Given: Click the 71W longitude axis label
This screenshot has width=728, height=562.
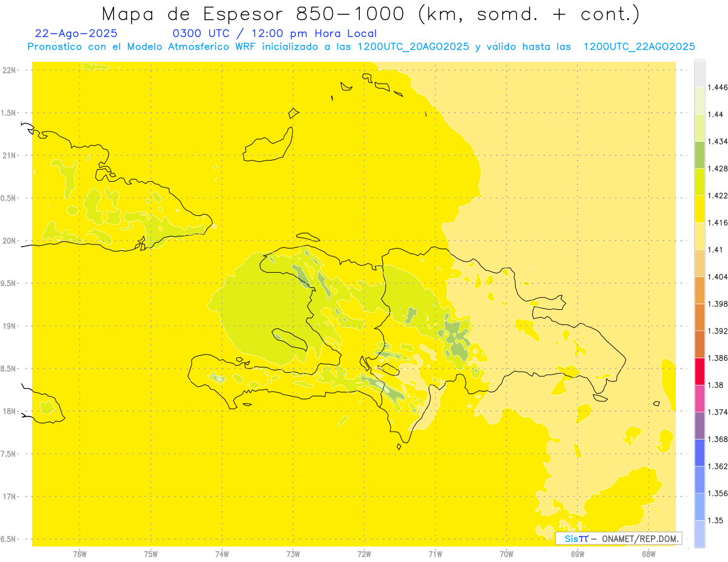Looking at the screenshot, I should point(435,554).
